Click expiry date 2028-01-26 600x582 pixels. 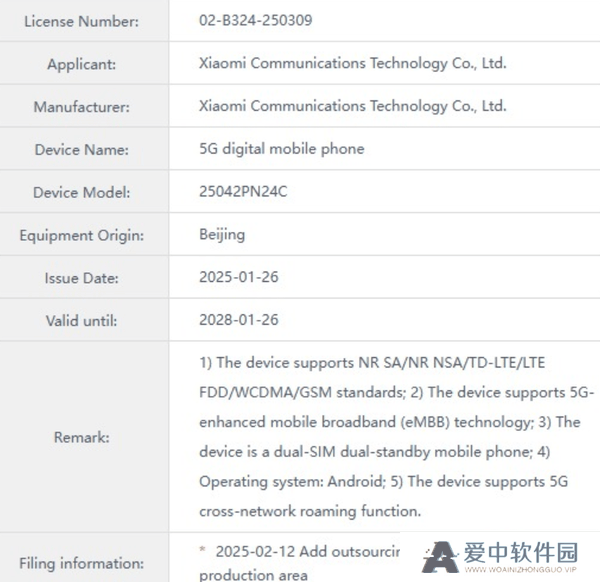pos(239,320)
